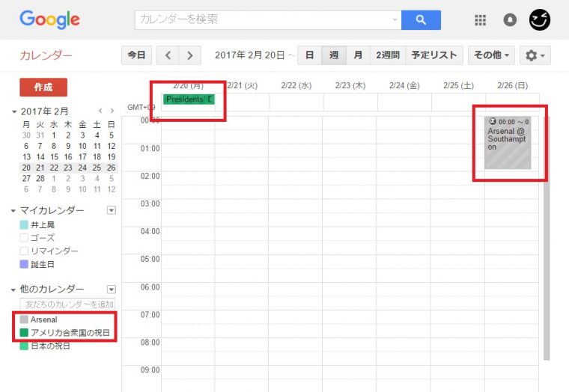Select day 20 in the mini calendar
This screenshot has width=569, height=392.
click(x=26, y=168)
